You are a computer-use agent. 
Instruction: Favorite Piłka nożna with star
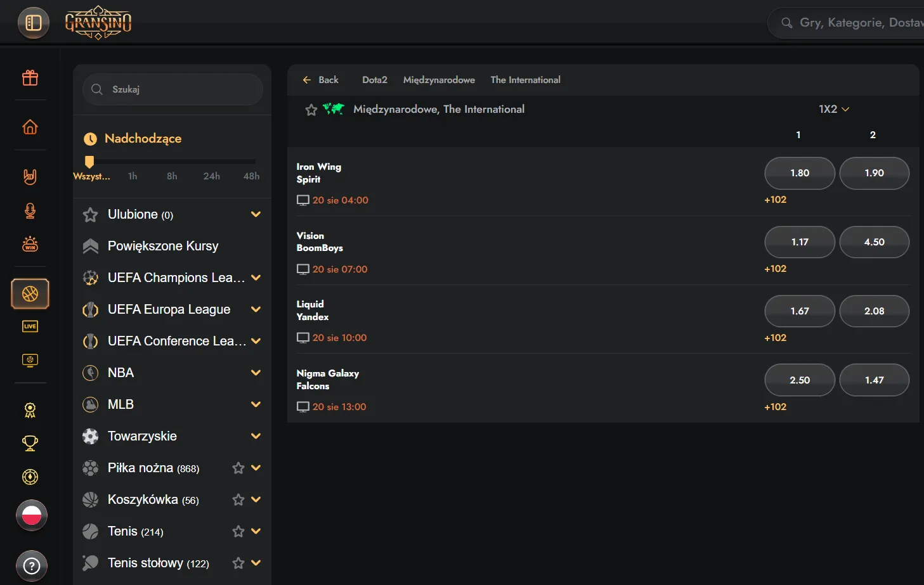click(238, 468)
